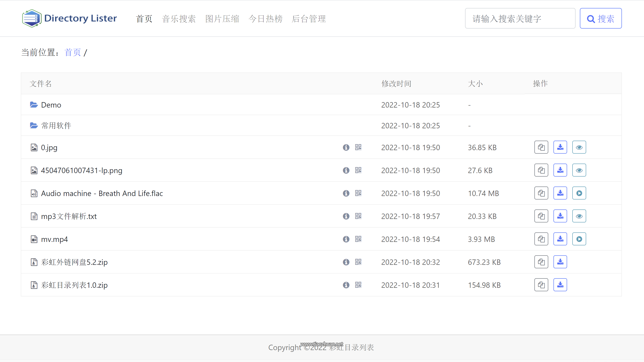Viewport: 644px width, 362px height.
Task: Open 45047061007431-lp.png file
Action: pyautogui.click(x=81, y=171)
